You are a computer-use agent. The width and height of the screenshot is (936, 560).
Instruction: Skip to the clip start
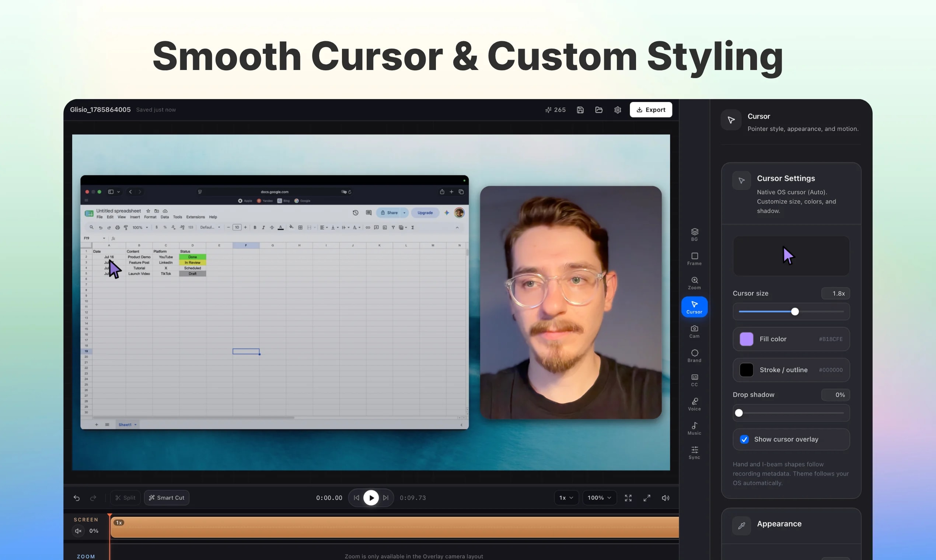click(356, 498)
